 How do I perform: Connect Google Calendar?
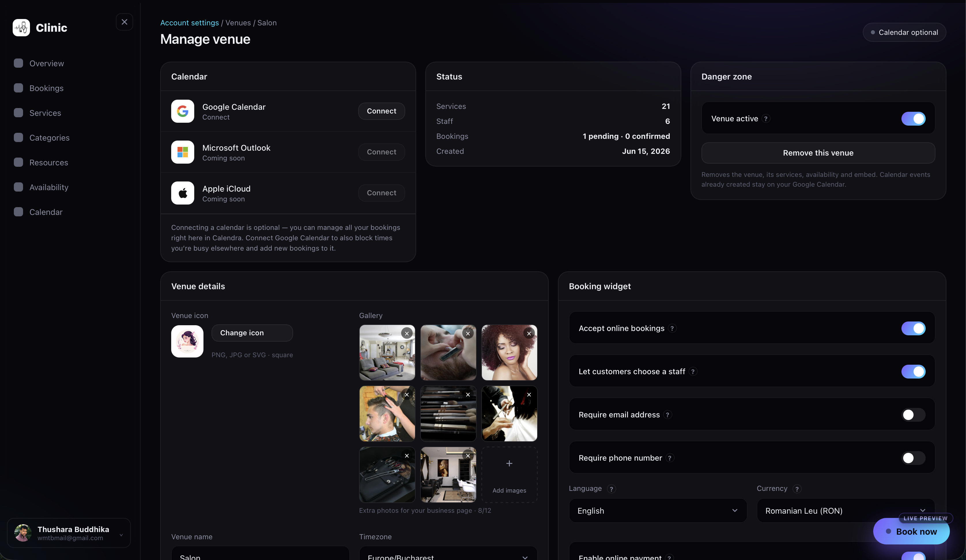click(382, 111)
